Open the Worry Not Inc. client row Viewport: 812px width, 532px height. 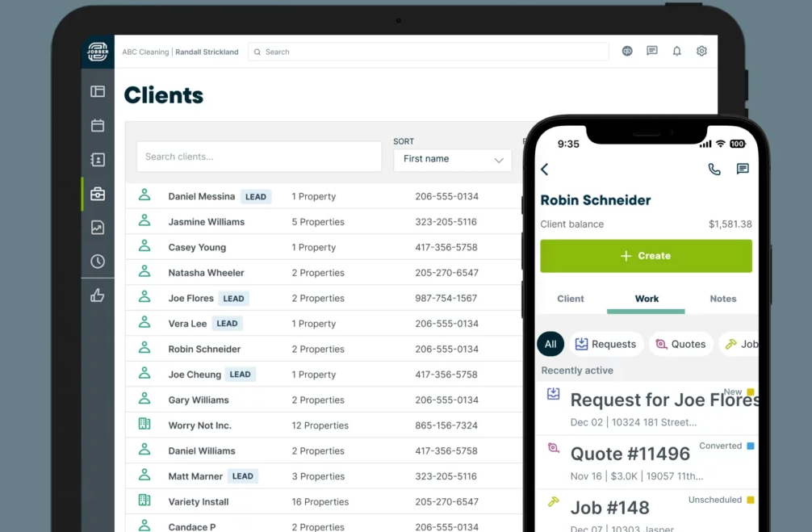pyautogui.click(x=200, y=425)
